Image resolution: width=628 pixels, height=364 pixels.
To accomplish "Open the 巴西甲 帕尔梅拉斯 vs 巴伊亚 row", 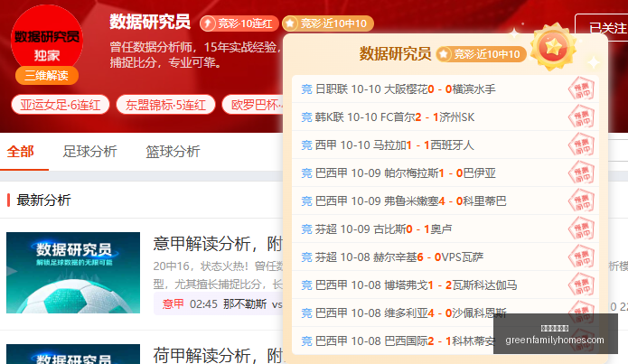I will click(445, 173).
